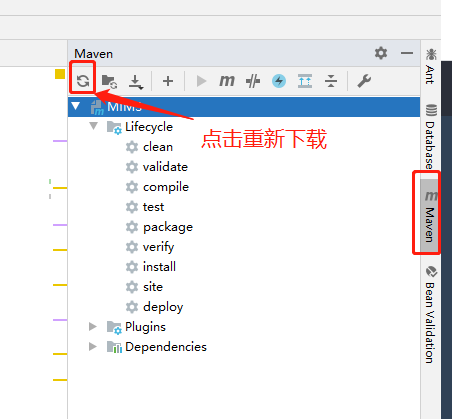
Task: Expand the Plugins tree node
Action: click(x=93, y=327)
